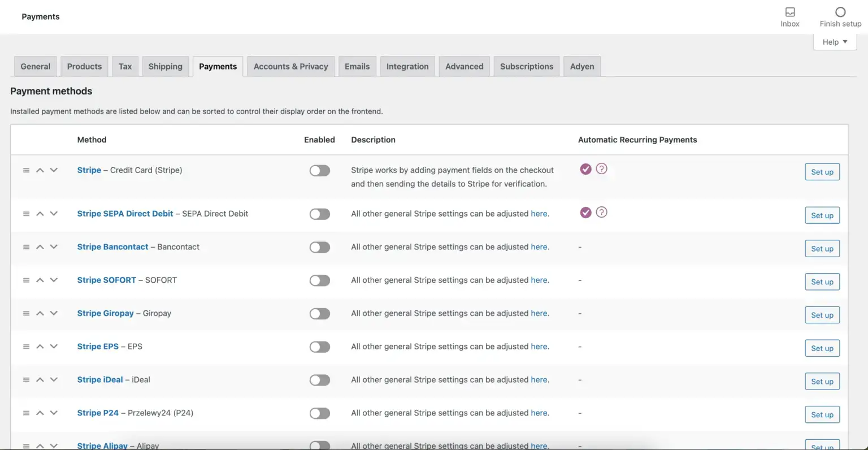Move Stripe iDeal down
Screen dimensions: 868x450
54,380
